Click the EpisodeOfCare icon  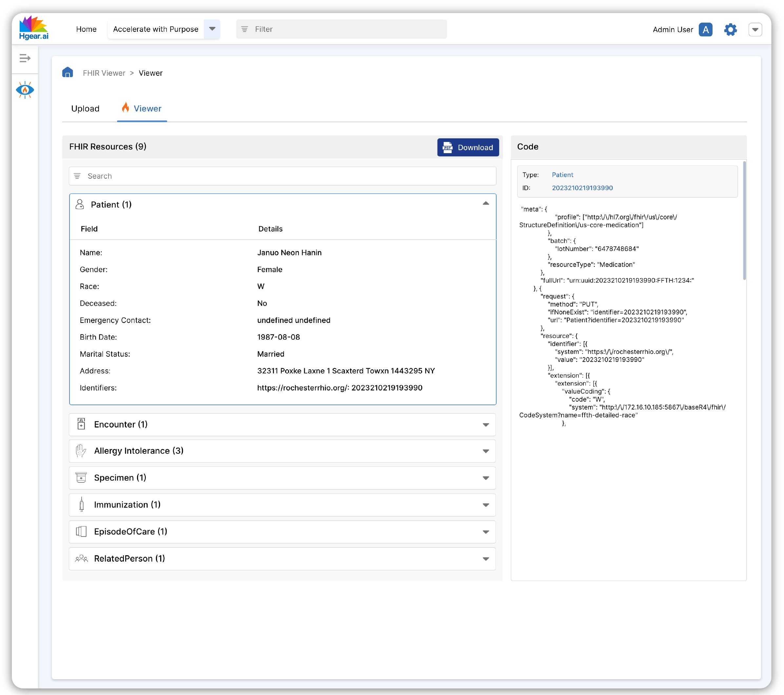(x=81, y=532)
